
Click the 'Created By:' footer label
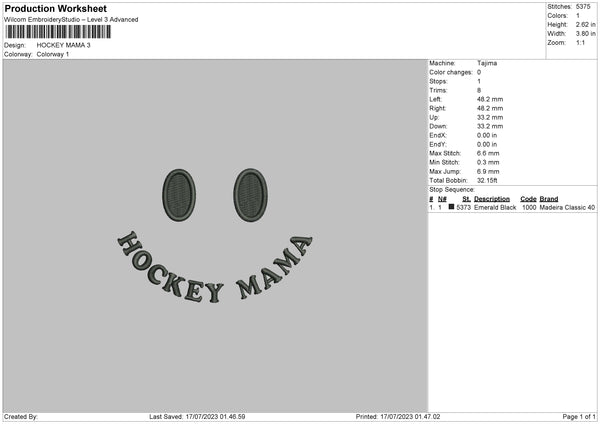coord(21,417)
